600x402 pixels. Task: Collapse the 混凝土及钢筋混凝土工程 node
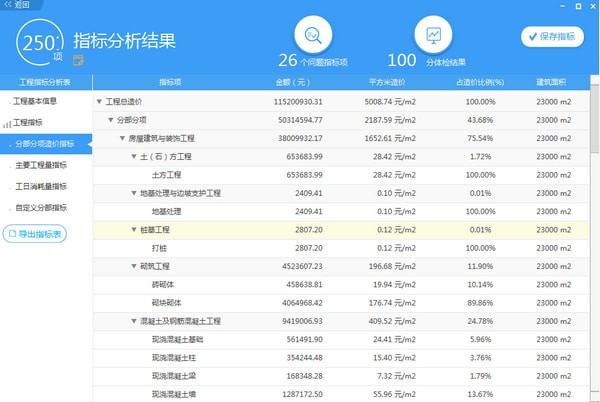134,321
